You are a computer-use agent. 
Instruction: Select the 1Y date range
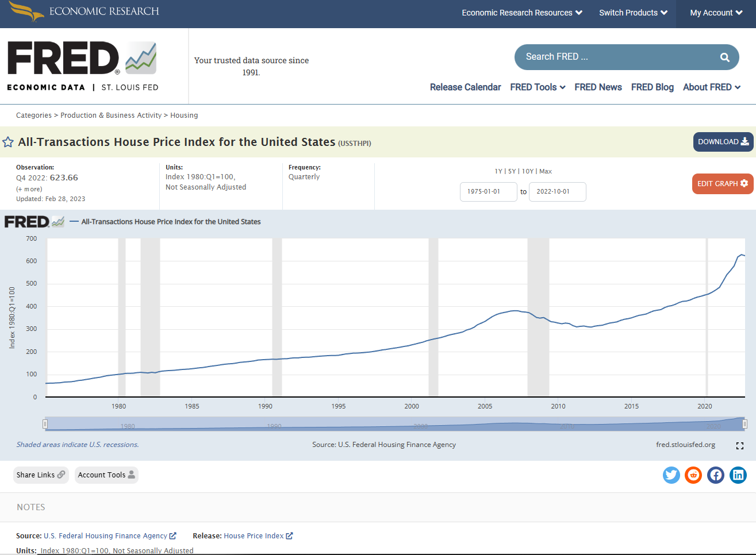tap(498, 171)
